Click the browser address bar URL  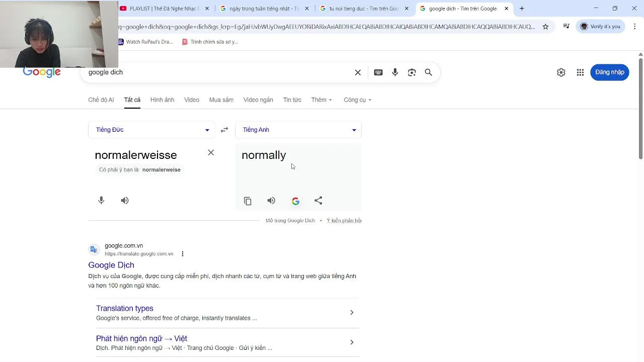(x=327, y=27)
